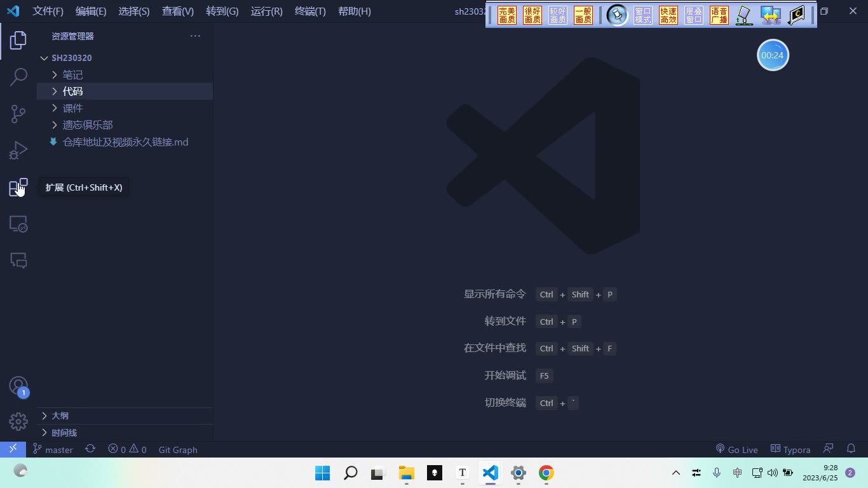The height and width of the screenshot is (488, 868).
Task: Click Typora in status bar
Action: point(790,449)
